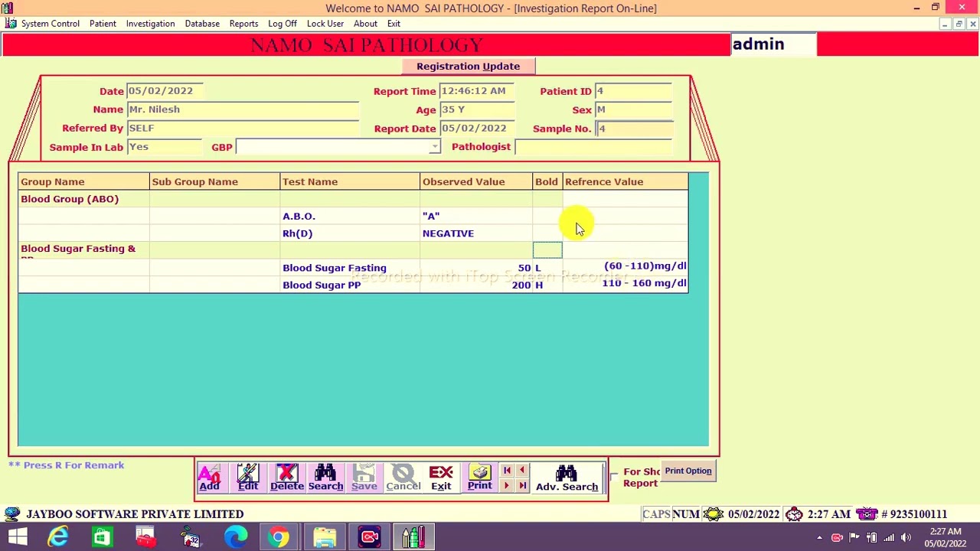Click the Observed Value column header
The width and height of the screenshot is (980, 551).
click(x=476, y=182)
